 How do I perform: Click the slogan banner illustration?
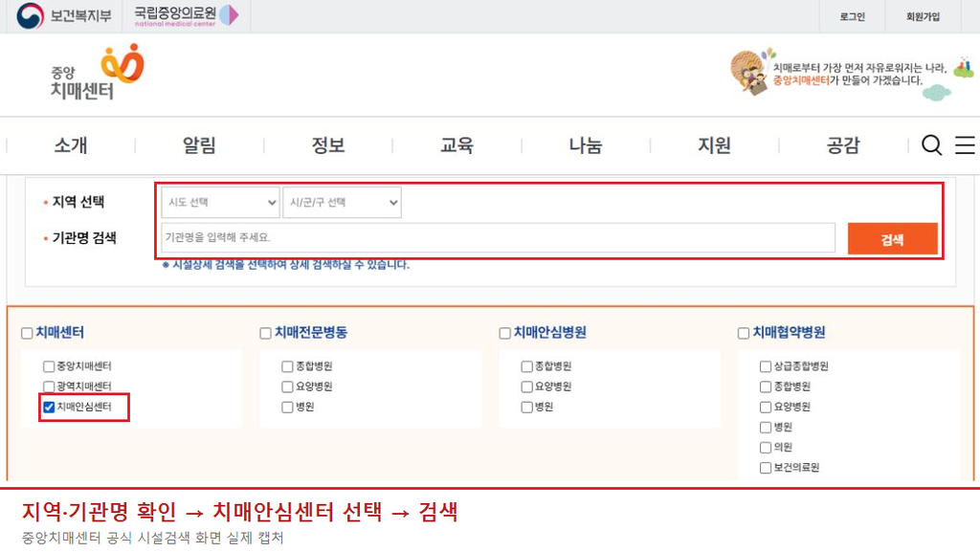coord(853,74)
